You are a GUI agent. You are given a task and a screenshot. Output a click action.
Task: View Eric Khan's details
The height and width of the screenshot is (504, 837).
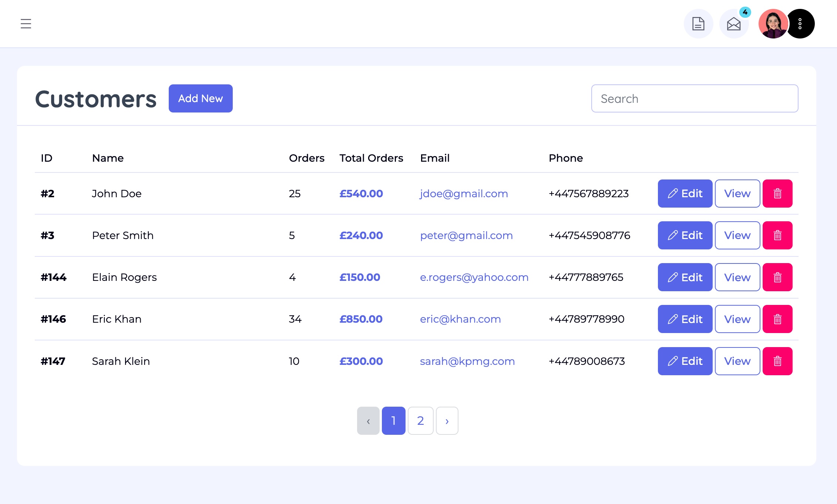[737, 319]
